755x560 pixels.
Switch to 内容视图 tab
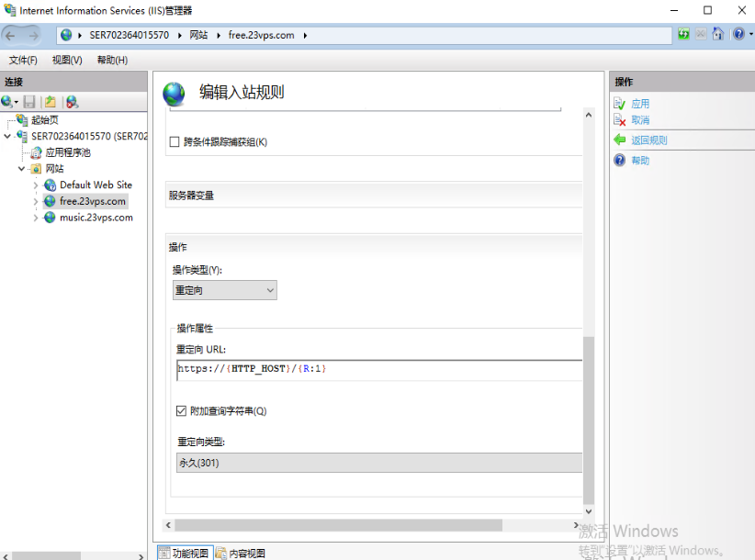(241, 554)
